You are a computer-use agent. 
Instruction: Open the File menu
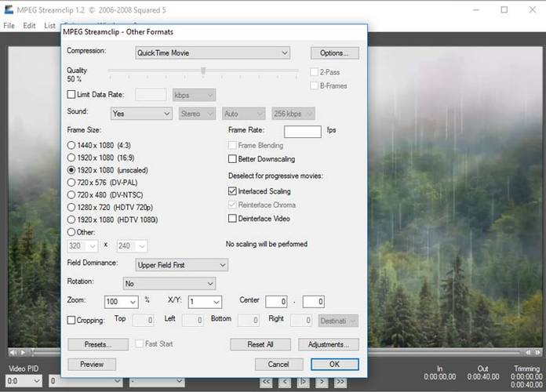pos(9,26)
